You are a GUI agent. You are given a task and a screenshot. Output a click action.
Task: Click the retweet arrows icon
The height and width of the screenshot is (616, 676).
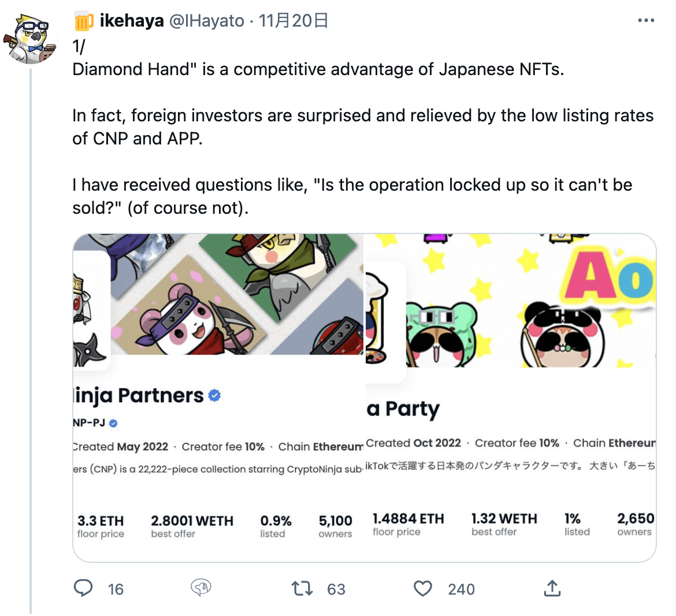302,588
